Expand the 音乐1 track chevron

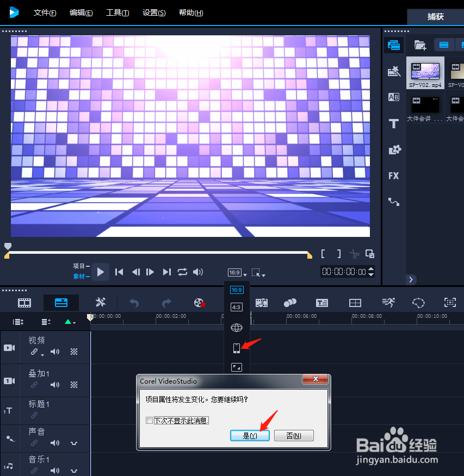click(74, 471)
